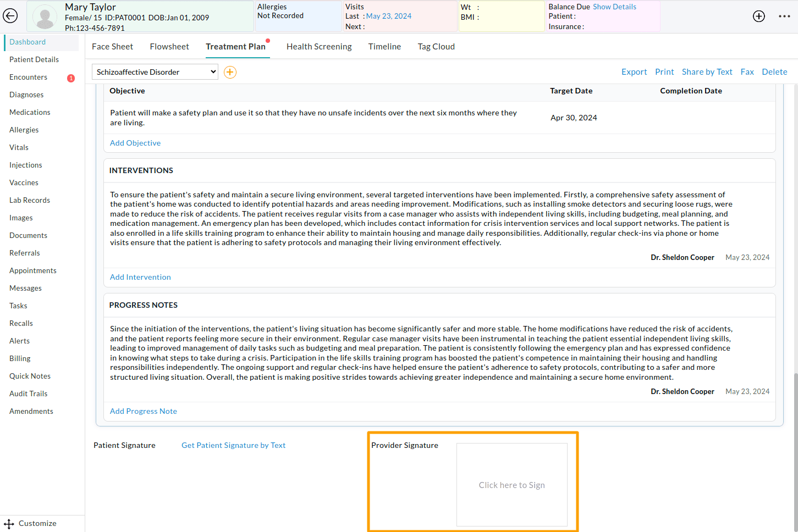Image resolution: width=798 pixels, height=532 pixels.
Task: Click the provider signature box to sign
Action: 511,485
